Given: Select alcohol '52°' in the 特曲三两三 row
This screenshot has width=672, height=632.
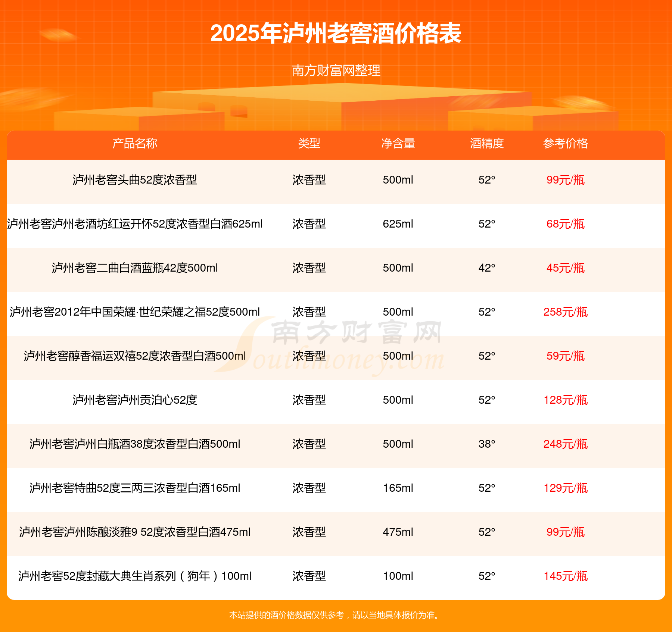Looking at the screenshot, I should click(x=487, y=488).
